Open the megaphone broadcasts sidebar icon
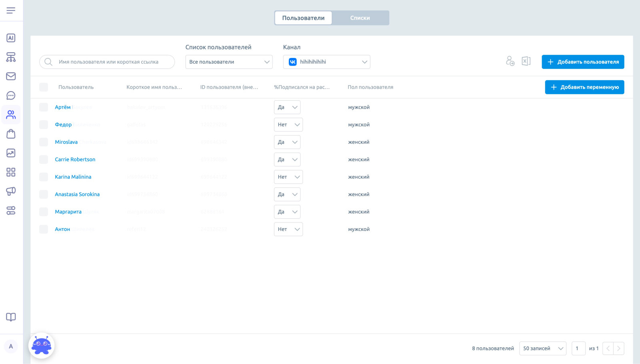 click(x=11, y=191)
